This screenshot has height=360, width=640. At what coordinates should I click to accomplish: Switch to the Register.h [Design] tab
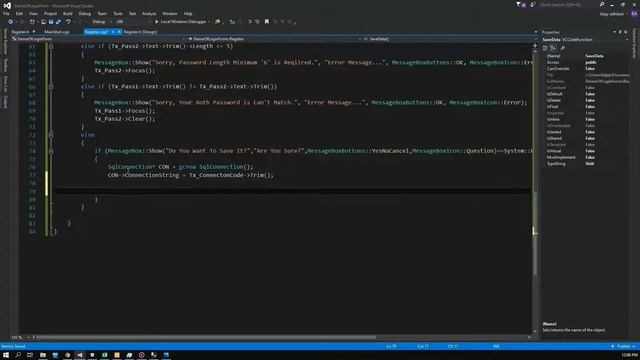coord(140,31)
